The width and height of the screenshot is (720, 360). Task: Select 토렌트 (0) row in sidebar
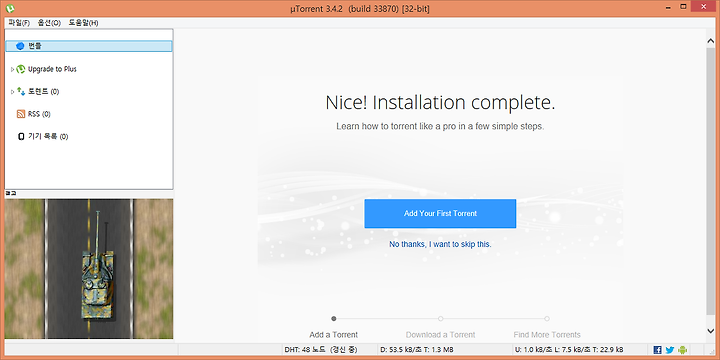(x=44, y=92)
